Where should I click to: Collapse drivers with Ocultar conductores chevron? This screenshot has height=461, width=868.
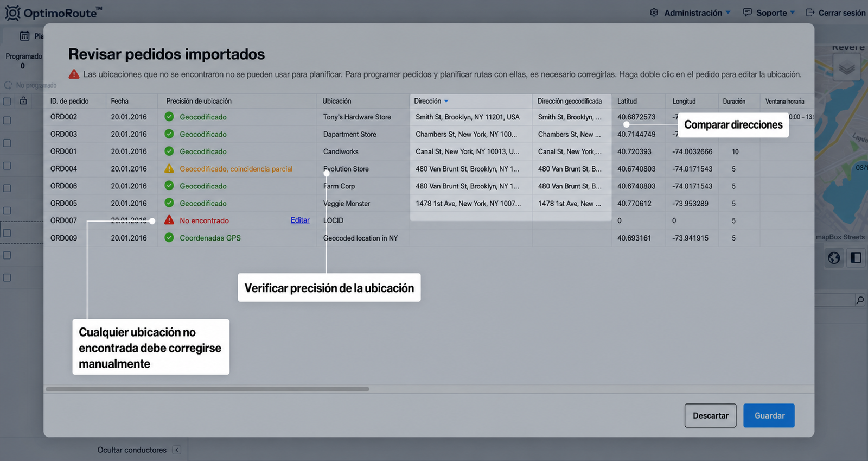click(177, 450)
